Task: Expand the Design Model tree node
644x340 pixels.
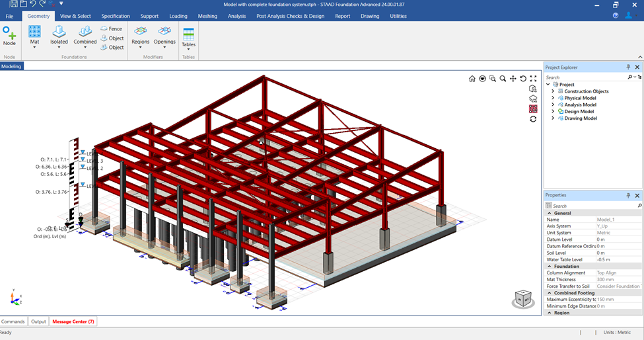Action: coord(553,111)
